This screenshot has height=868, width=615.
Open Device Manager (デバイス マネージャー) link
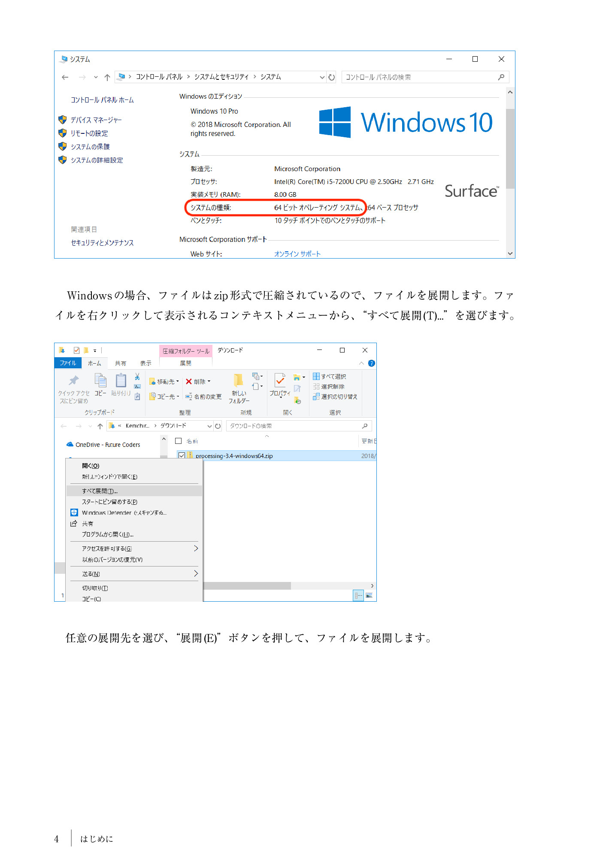[x=96, y=120]
